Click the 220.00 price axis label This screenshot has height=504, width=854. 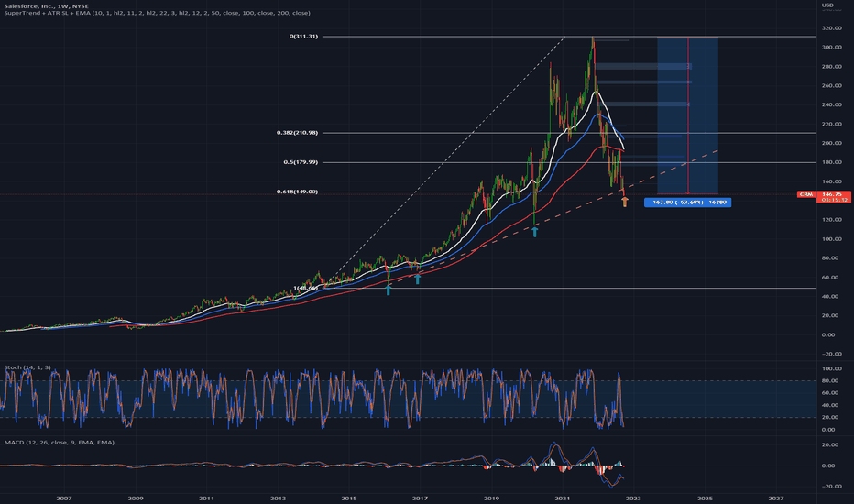[832, 125]
